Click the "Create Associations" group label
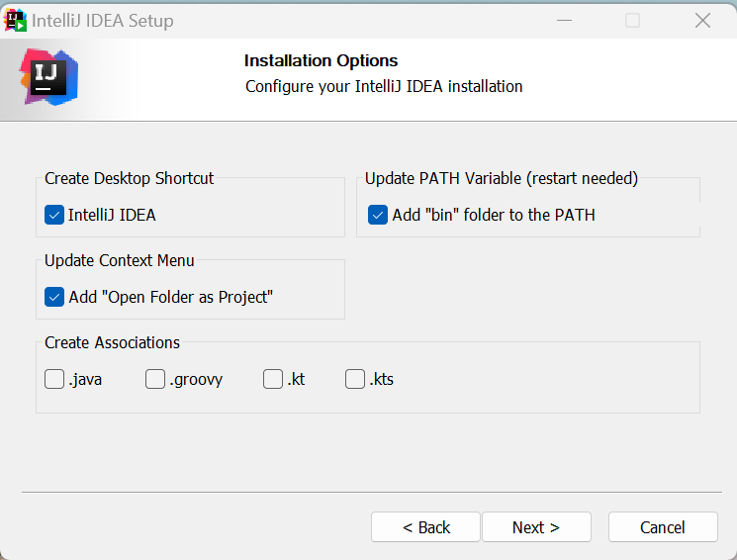Image resolution: width=737 pixels, height=560 pixels. tap(113, 343)
